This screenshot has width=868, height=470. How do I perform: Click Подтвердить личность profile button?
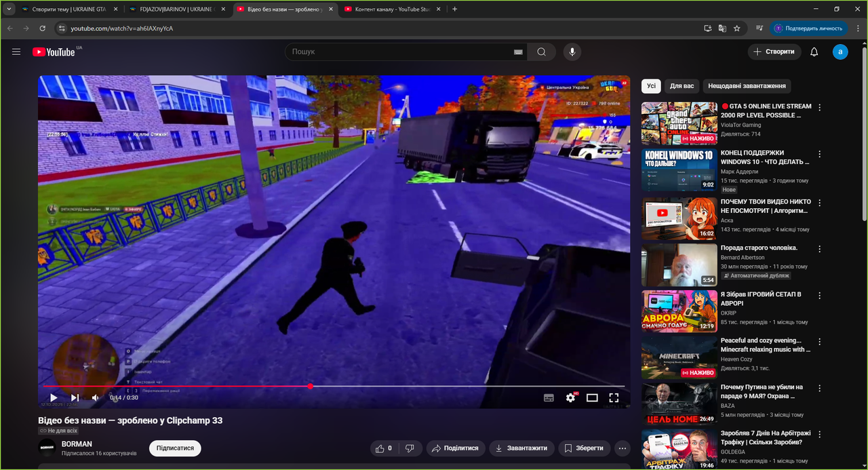coord(809,28)
